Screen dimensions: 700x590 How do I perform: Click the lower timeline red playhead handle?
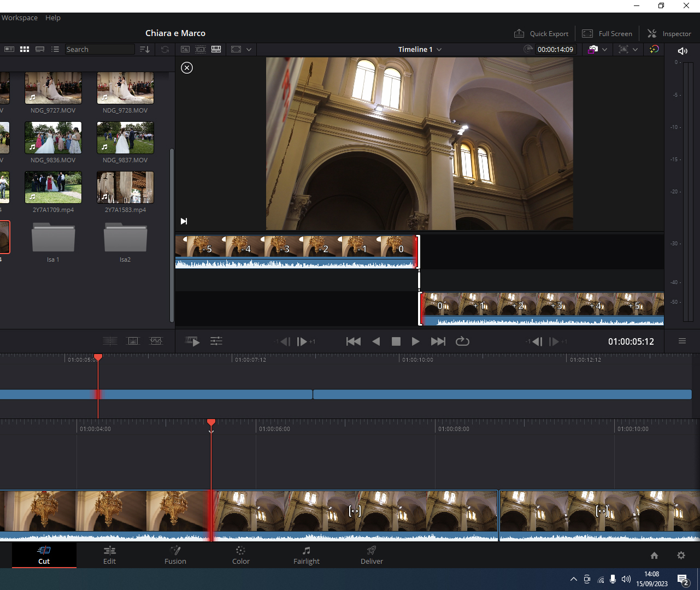tap(211, 422)
